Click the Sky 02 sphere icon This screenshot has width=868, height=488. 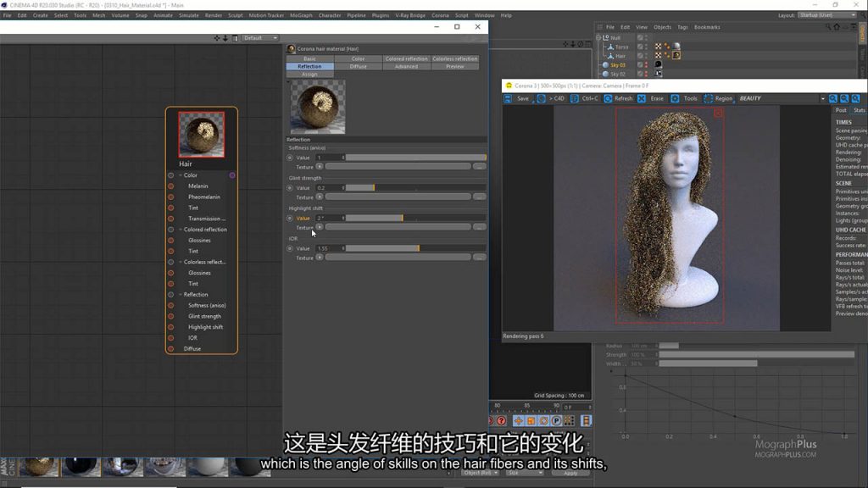(x=605, y=74)
